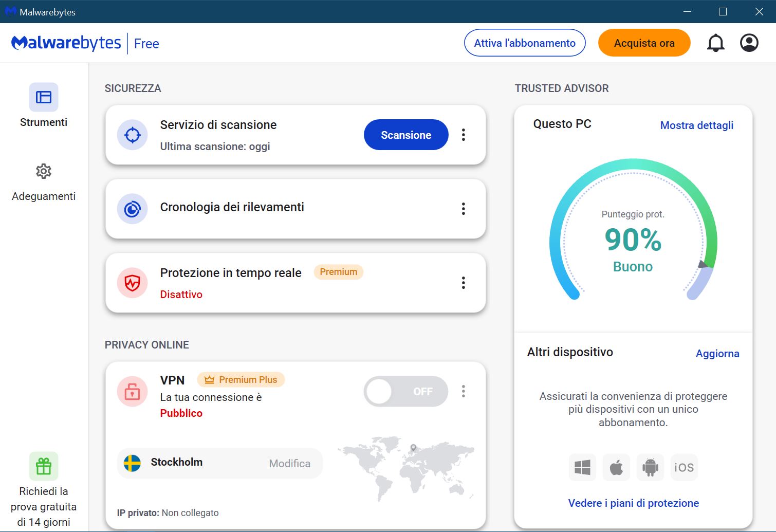Screen dimensions: 776x532
Task: Click the 90% protection score value
Action: pyautogui.click(x=633, y=240)
